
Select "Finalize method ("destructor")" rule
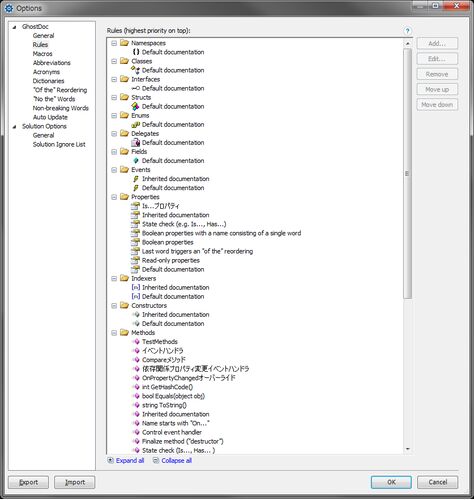(x=183, y=441)
